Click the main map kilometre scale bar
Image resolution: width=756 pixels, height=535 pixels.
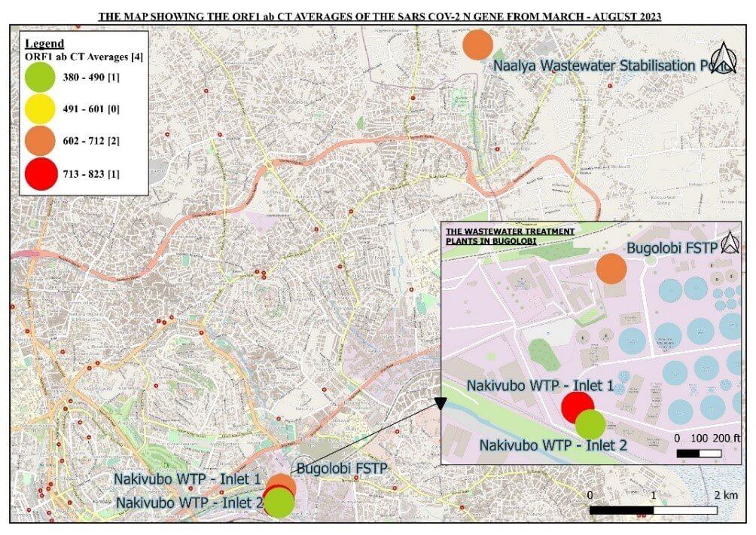pos(654,510)
